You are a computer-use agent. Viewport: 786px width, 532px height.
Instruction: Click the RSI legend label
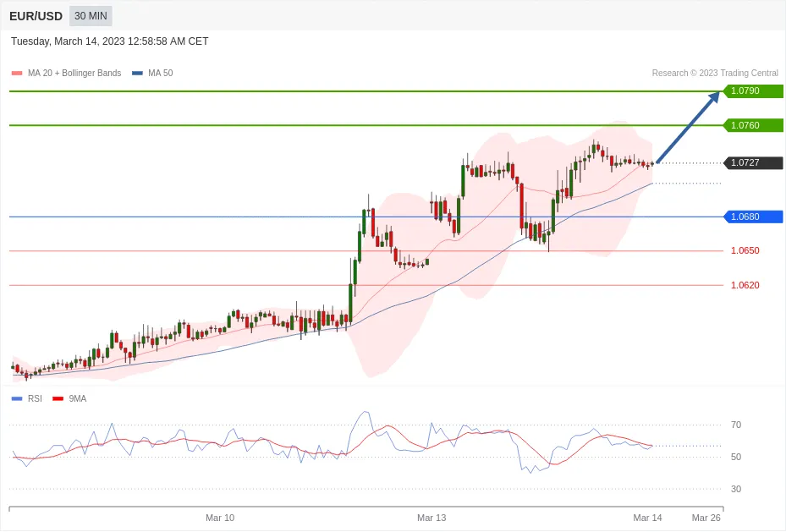pyautogui.click(x=35, y=398)
